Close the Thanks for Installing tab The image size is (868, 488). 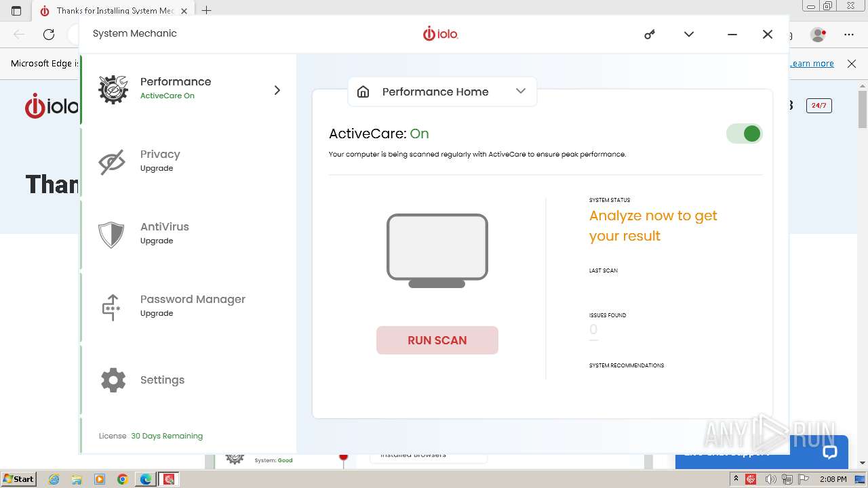pos(184,11)
